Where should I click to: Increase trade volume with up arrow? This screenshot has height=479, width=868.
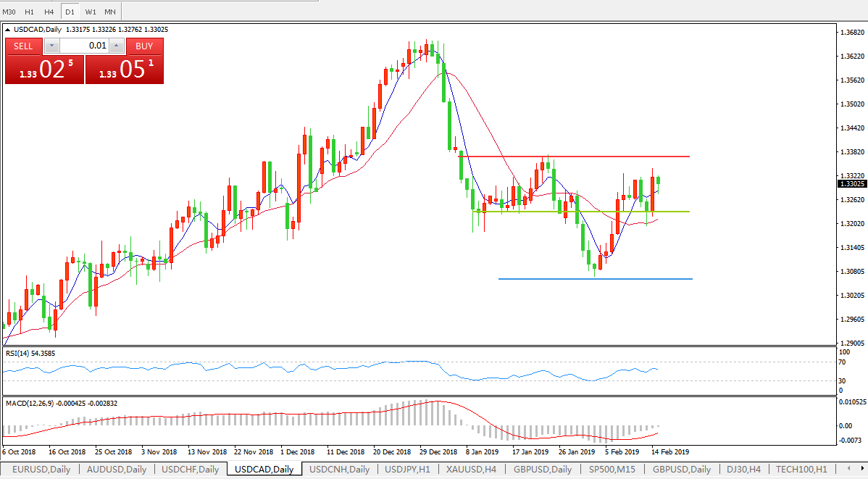(x=117, y=46)
